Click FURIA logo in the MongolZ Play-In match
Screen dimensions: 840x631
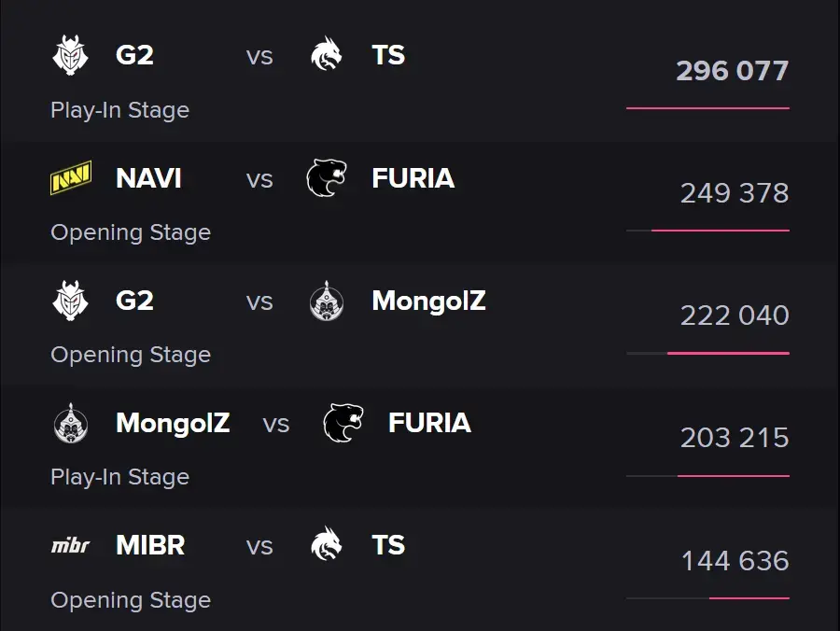pos(343,423)
